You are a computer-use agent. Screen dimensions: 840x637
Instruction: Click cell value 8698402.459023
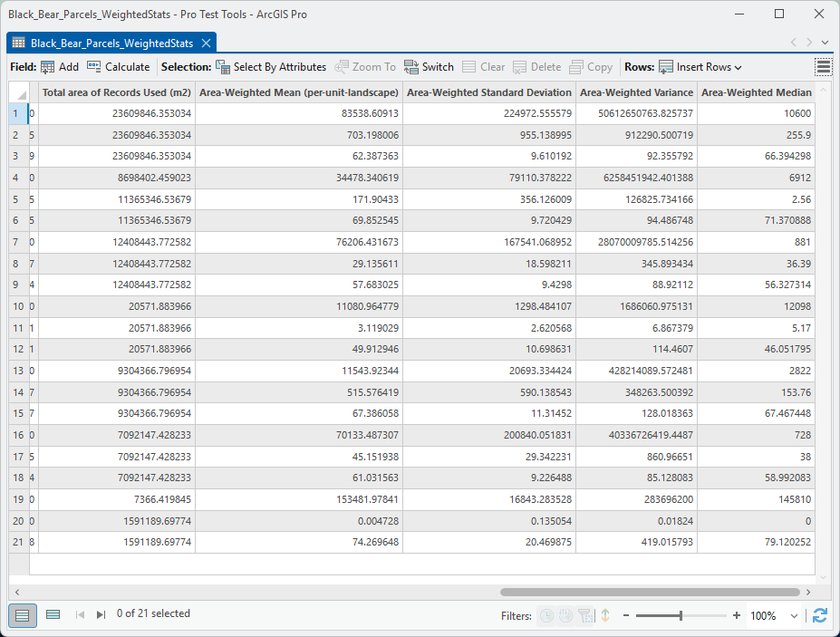click(117, 178)
